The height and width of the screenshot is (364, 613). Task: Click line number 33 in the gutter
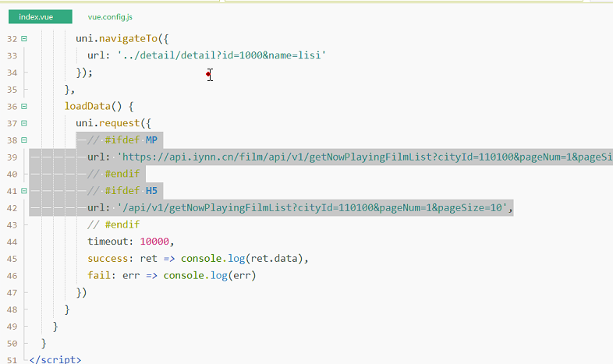point(12,56)
